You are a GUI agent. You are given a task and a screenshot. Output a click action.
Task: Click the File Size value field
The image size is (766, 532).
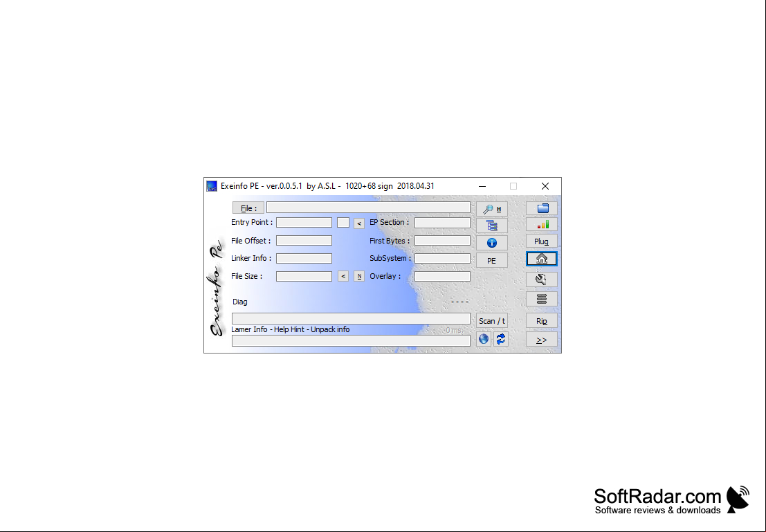[304, 277]
